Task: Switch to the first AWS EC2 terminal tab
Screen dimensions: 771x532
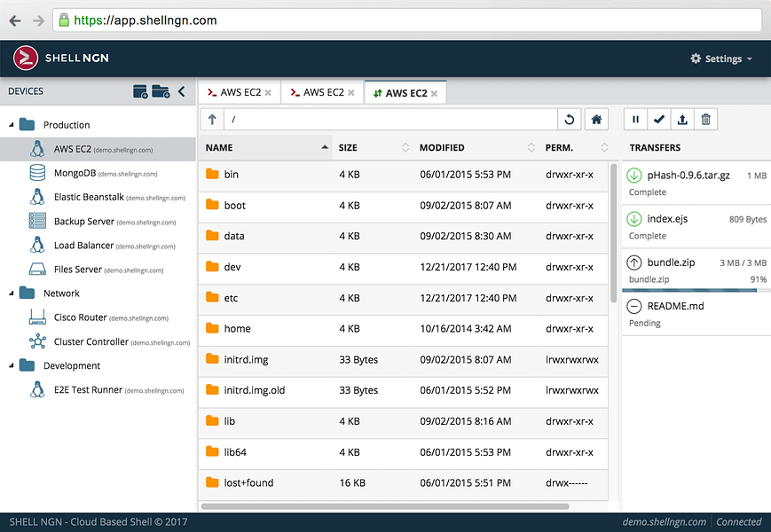Action: [x=239, y=92]
